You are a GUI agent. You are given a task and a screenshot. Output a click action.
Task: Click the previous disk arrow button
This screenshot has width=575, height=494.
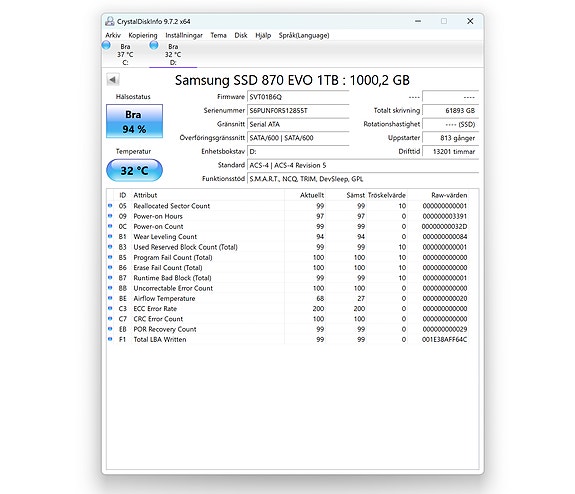click(113, 80)
